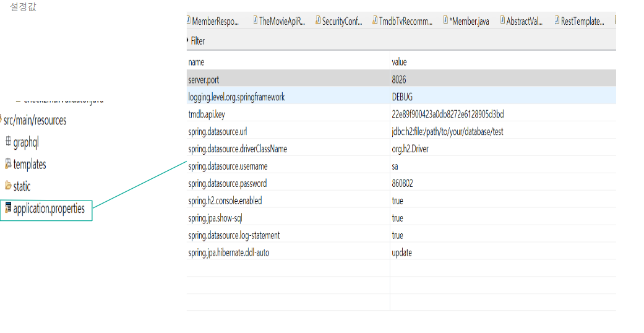Select the RestTemplate... editor tab
This screenshot has height=333, width=644.
point(580,21)
